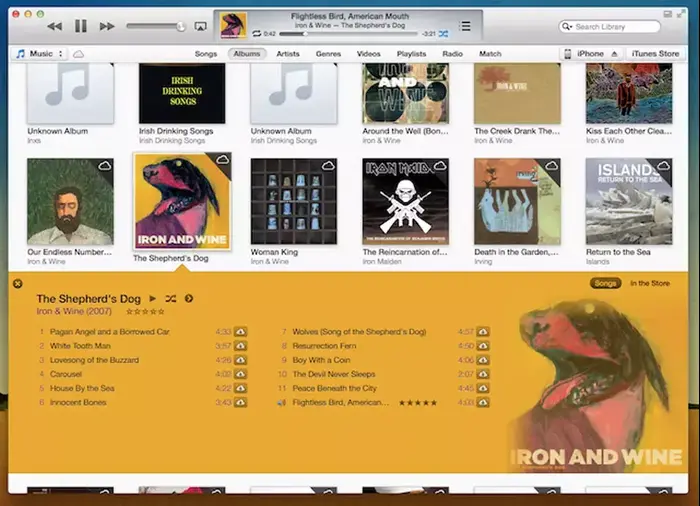This screenshot has width=700, height=506.
Task: Download House By the Sea
Action: click(241, 389)
